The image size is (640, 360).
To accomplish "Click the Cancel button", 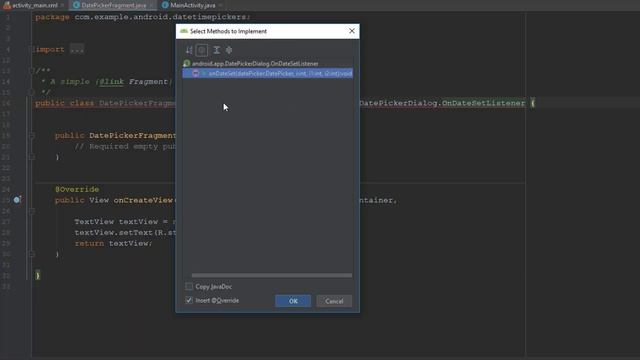I will tap(334, 301).
